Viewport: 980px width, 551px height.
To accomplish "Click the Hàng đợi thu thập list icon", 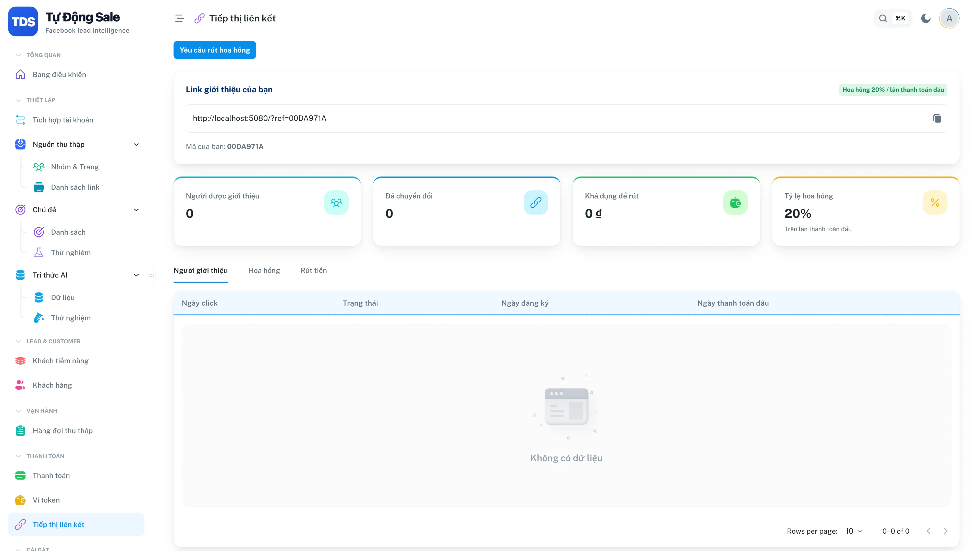I will pos(20,430).
